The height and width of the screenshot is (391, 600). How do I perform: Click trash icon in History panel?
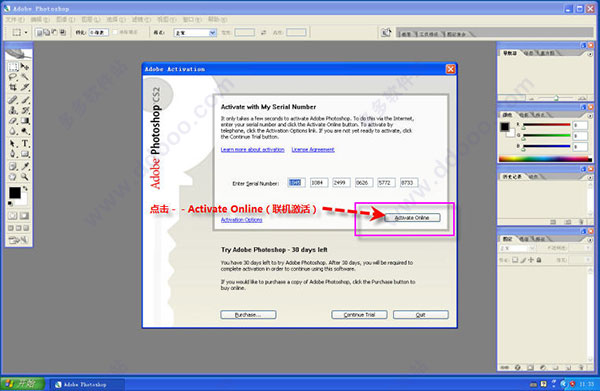tap(581, 222)
